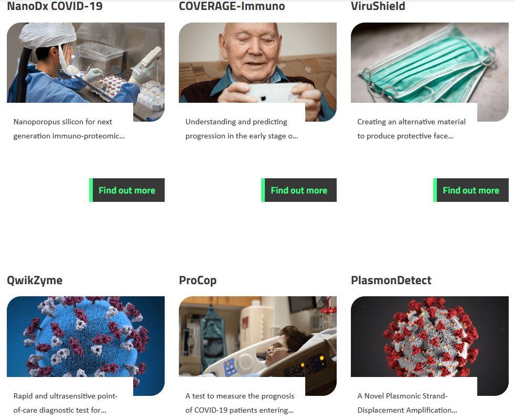Click the NanoDx COVID-19 heading

55,6
